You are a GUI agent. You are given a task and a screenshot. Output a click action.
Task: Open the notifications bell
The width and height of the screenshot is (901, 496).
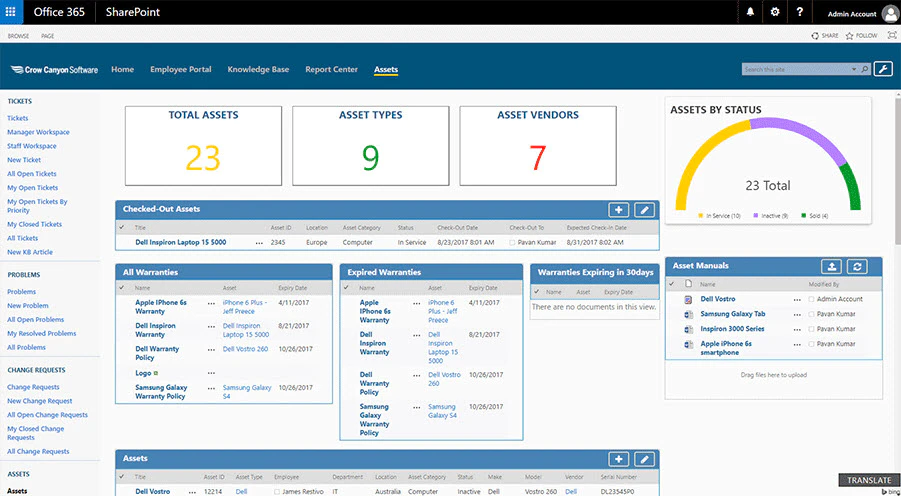pos(750,12)
